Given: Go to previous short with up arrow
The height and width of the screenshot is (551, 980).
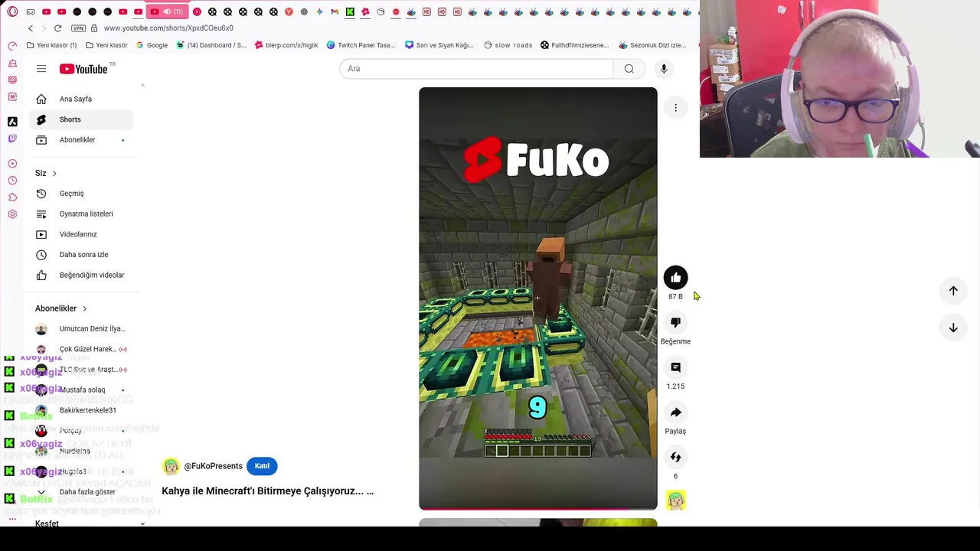Looking at the screenshot, I should [953, 291].
